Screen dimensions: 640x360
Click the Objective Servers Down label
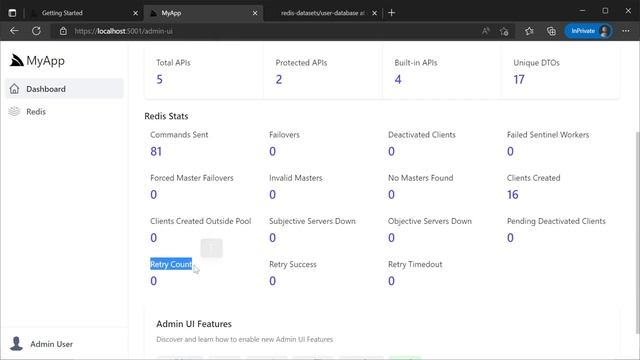tap(430, 221)
